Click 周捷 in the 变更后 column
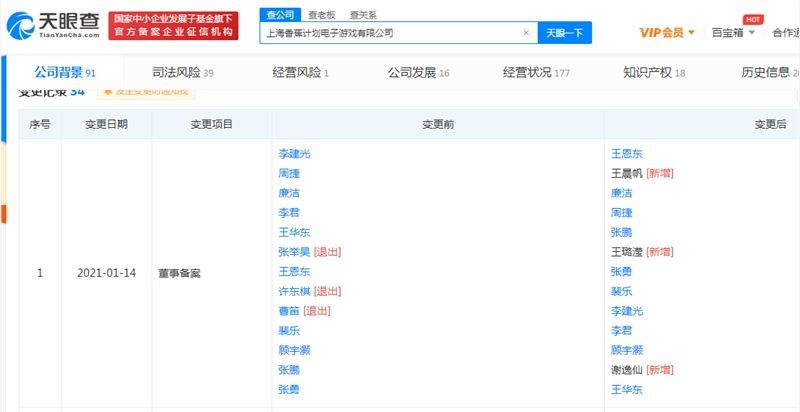The width and height of the screenshot is (800, 412). click(x=621, y=213)
